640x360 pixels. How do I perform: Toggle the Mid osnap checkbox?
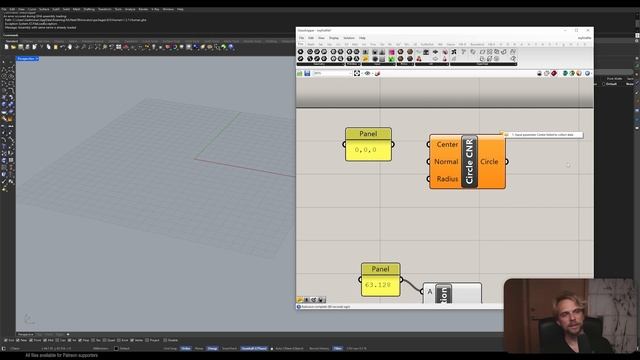[x=46, y=340]
